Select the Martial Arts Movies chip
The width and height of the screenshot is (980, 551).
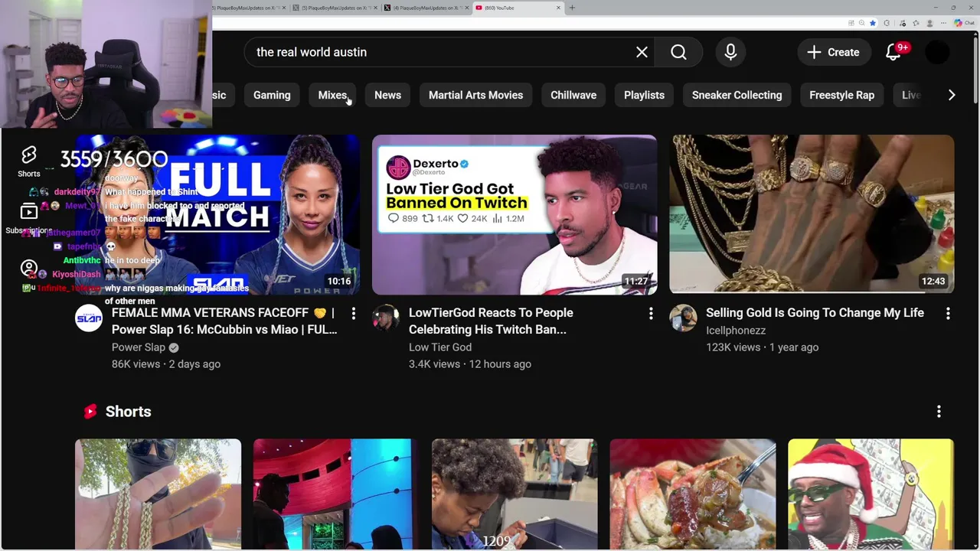pyautogui.click(x=475, y=95)
